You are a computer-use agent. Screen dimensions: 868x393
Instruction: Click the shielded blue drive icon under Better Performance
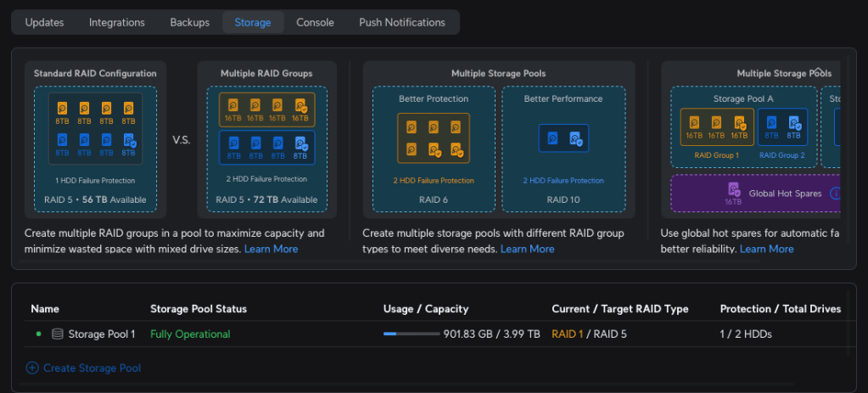(574, 138)
